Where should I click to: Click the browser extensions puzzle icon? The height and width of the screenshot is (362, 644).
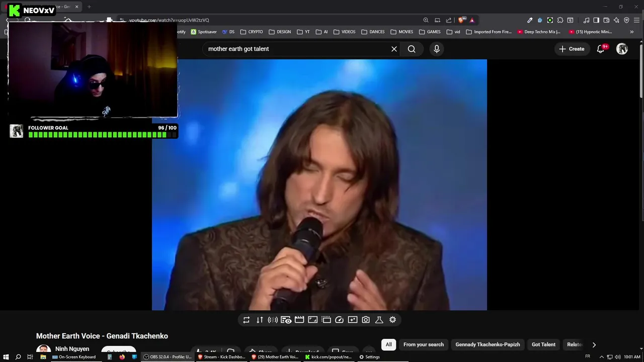click(x=560, y=20)
